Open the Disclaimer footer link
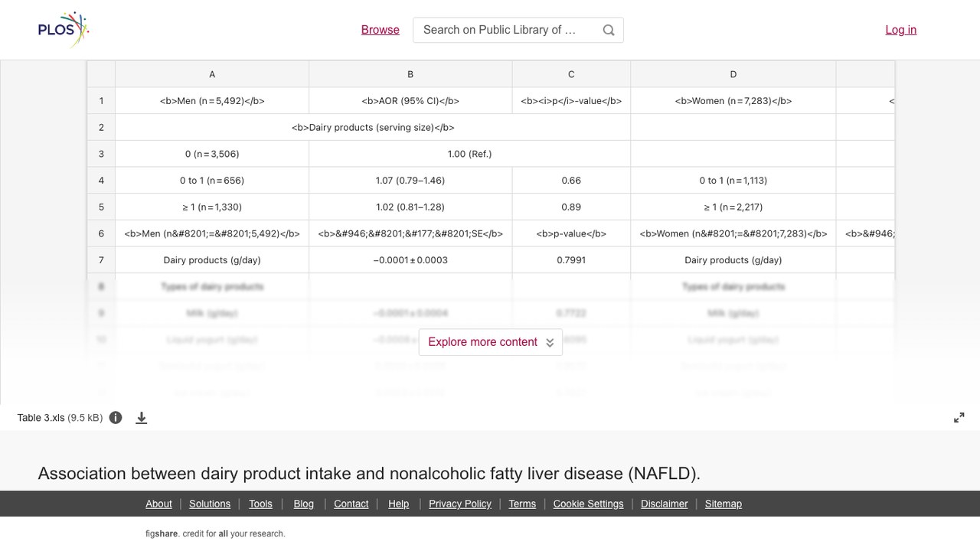 tap(665, 504)
